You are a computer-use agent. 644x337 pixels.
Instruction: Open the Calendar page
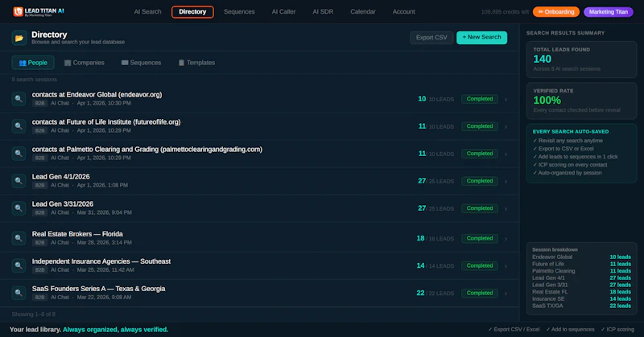363,12
